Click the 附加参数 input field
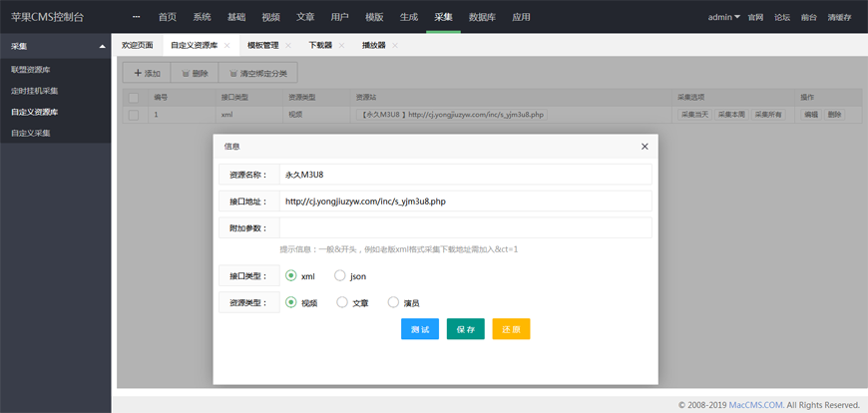The image size is (868, 413). pos(466,227)
